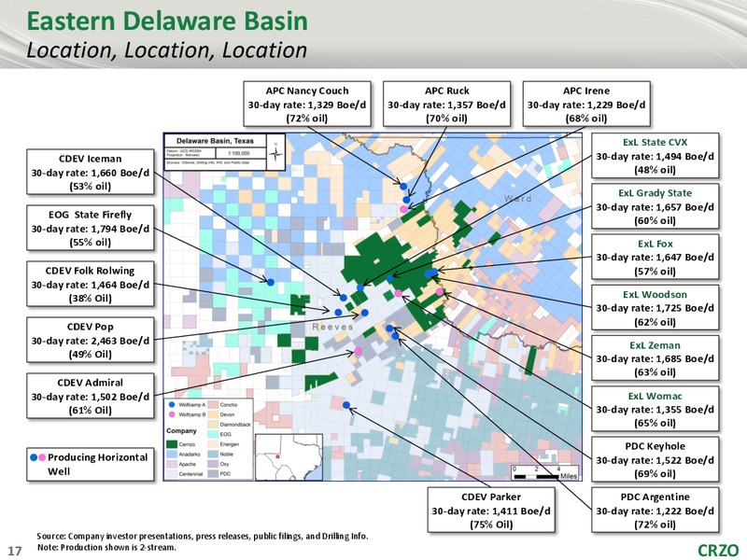Click the PDC legend color swatch
This screenshot has height=560, width=747.
click(213, 474)
